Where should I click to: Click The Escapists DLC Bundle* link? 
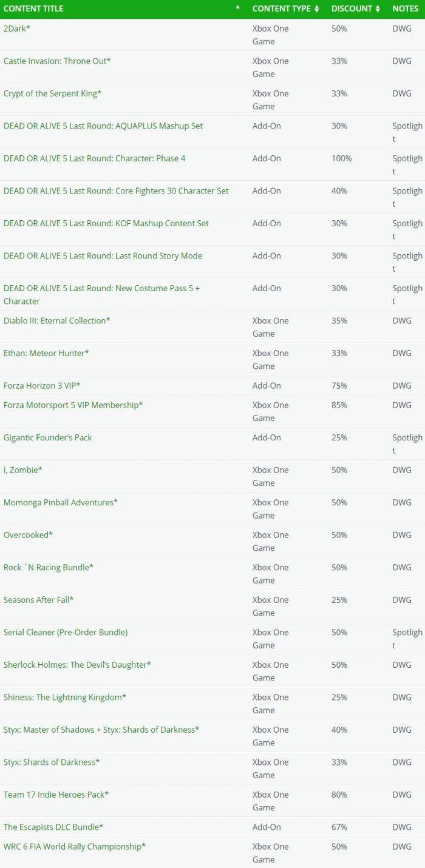[53, 827]
